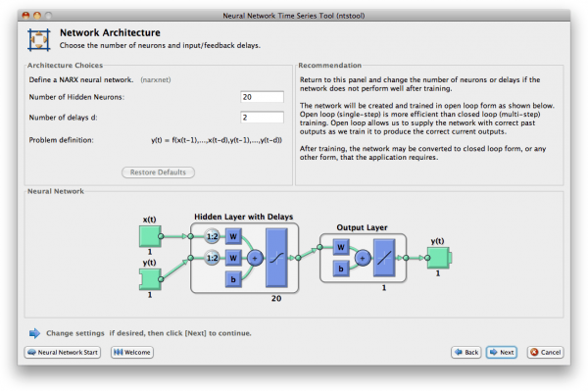Click W weight block in Output Layer
The image size is (588, 391).
[x=341, y=247]
